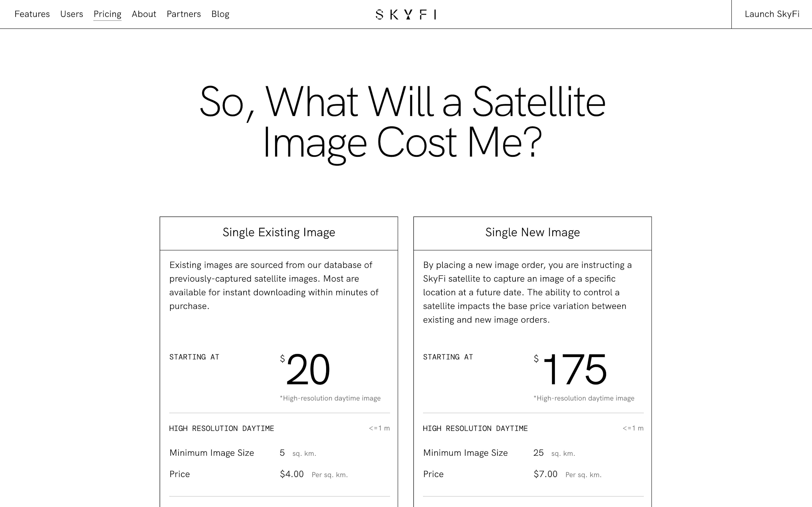
Task: Click the Single Existing Image card header
Action: coord(278,232)
